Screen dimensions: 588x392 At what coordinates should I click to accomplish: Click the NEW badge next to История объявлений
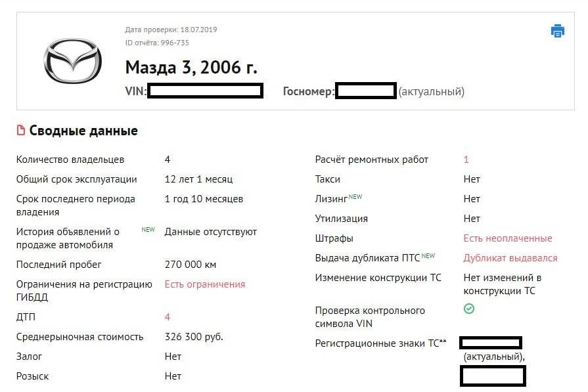(148, 230)
